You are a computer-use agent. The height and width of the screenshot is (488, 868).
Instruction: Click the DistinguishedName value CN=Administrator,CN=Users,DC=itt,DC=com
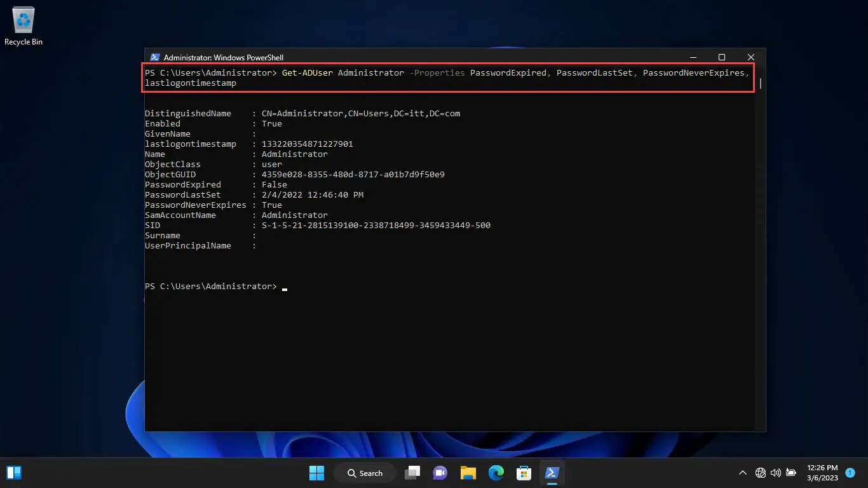[361, 114]
